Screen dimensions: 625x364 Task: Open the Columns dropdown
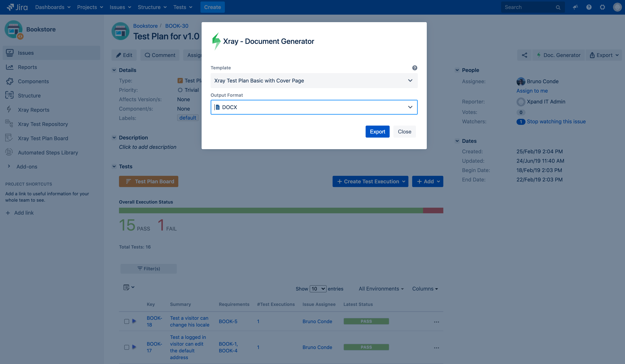pyautogui.click(x=425, y=289)
